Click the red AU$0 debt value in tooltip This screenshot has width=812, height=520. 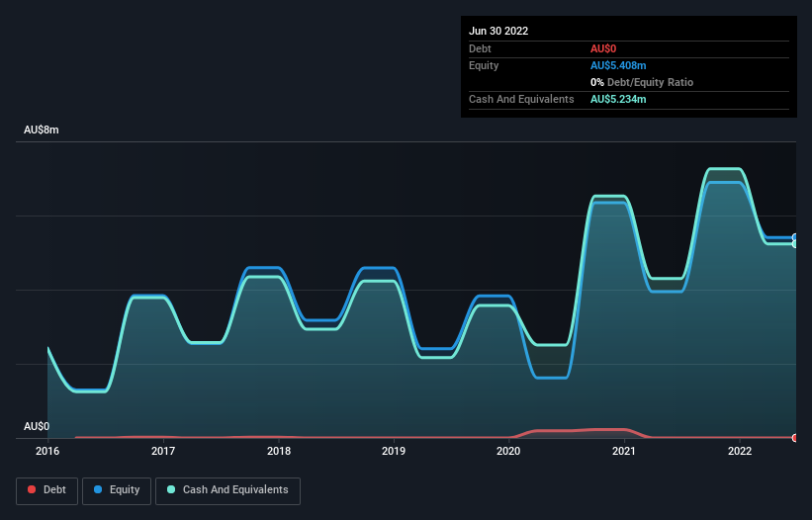click(603, 48)
